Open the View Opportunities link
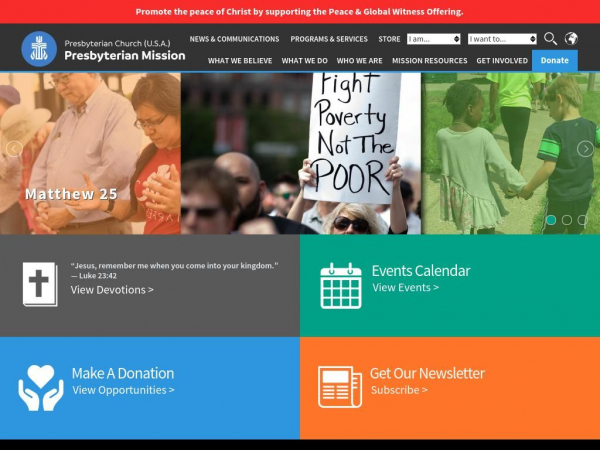 coord(123,390)
